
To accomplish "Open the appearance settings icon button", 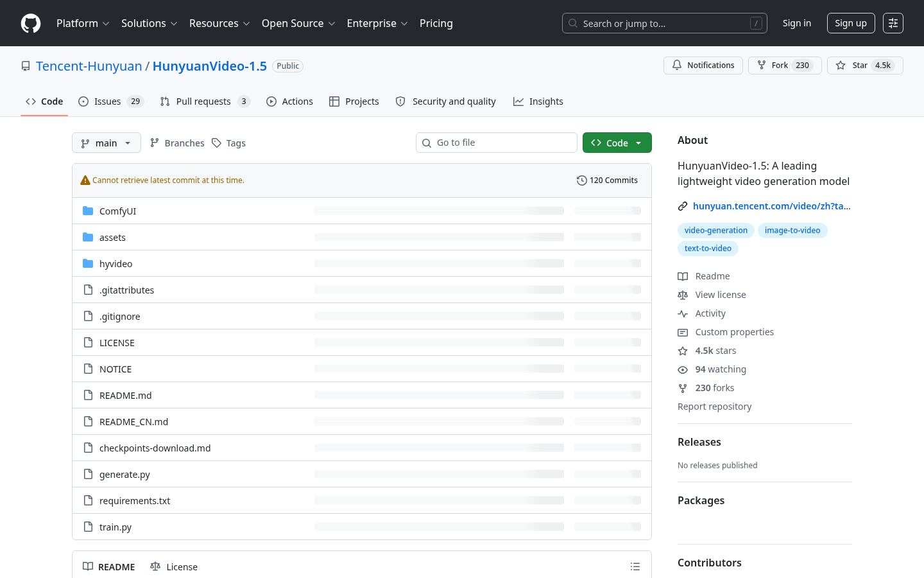I will (893, 23).
